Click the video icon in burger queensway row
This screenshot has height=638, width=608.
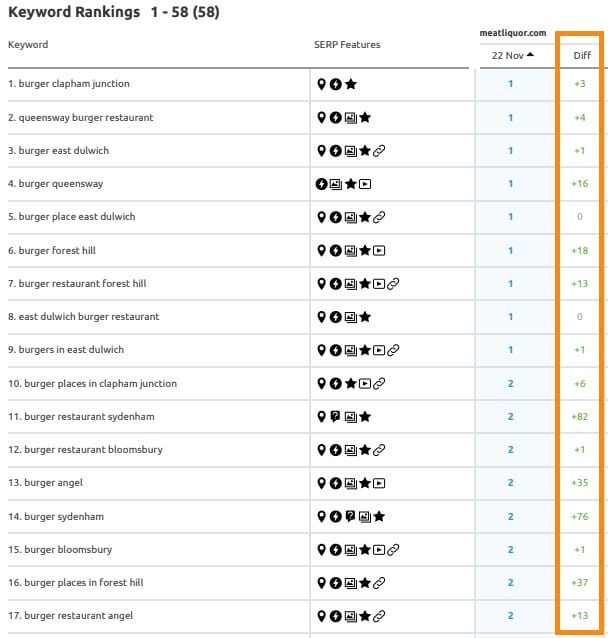pyautogui.click(x=365, y=184)
